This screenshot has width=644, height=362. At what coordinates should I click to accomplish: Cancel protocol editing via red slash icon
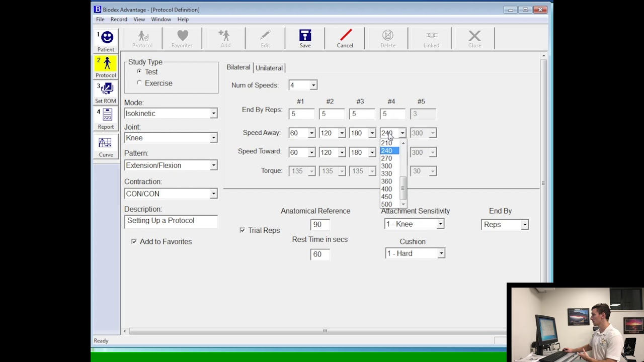[x=345, y=39]
